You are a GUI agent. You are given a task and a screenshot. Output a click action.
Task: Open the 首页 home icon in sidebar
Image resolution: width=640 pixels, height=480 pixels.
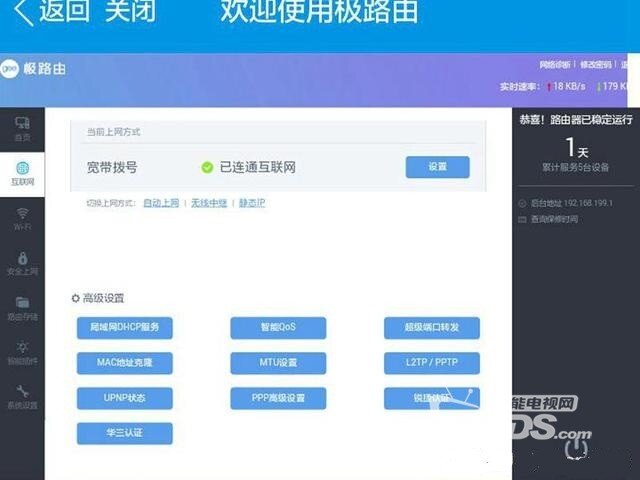click(22, 127)
